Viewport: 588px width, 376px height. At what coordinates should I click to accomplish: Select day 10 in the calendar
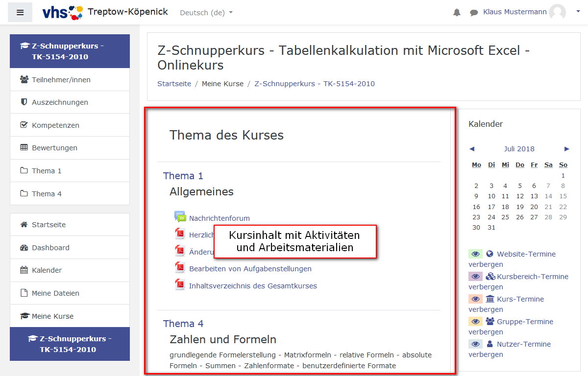[x=491, y=196]
